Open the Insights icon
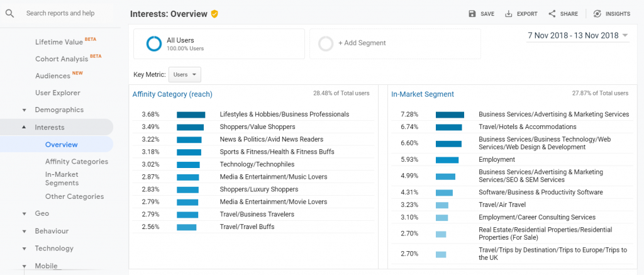 (597, 14)
